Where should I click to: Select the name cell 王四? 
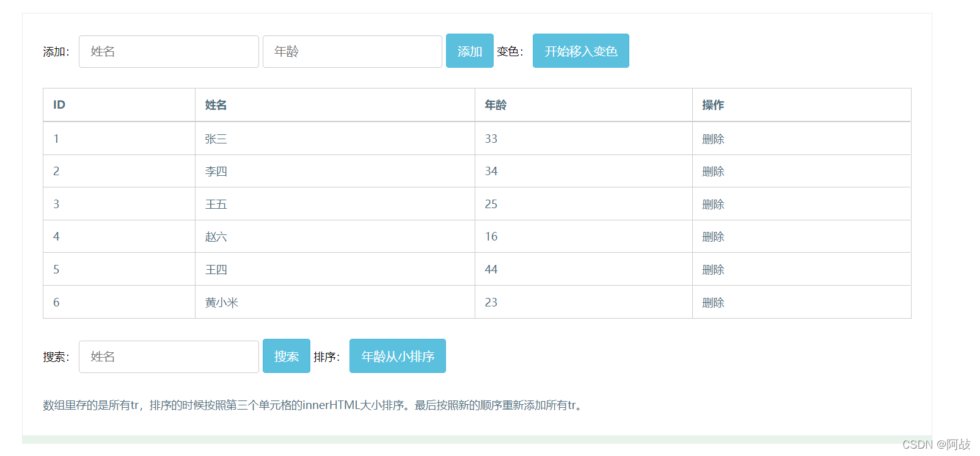[335, 269]
